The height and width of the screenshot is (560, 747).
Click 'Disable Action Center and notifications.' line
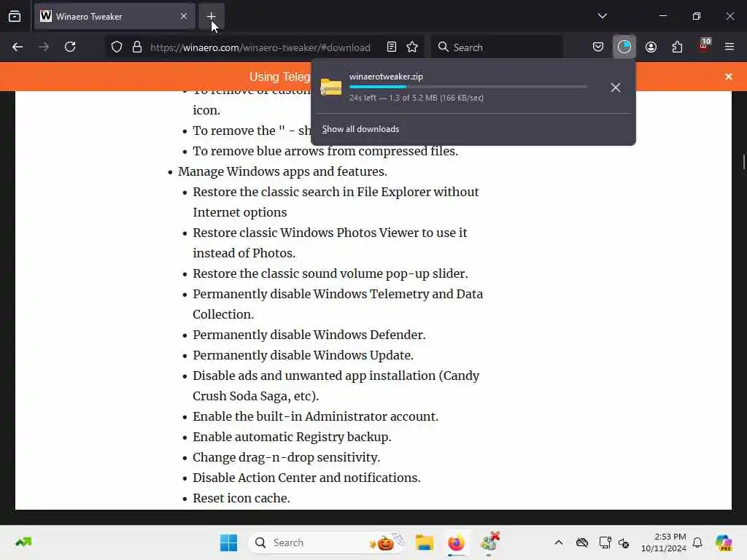[307, 478]
